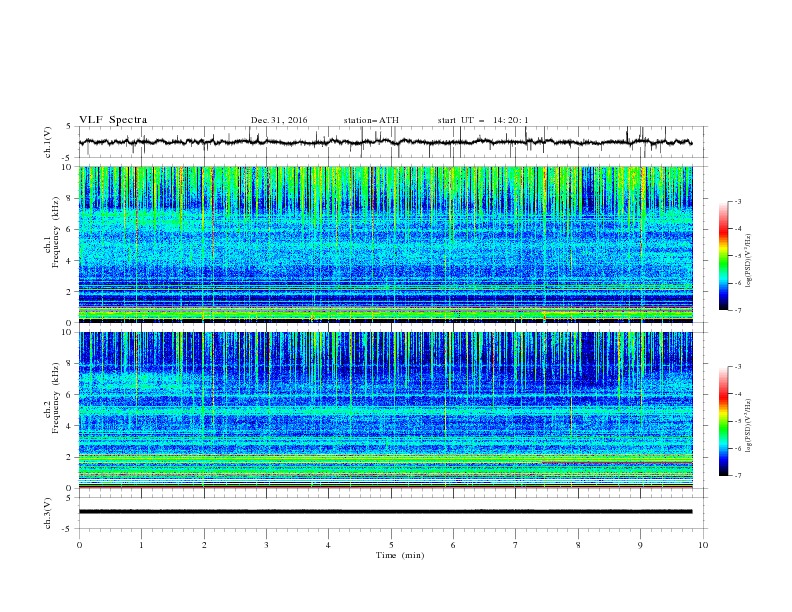Click time axis tick label "1"
This screenshot has width=792, height=612.
pyautogui.click(x=141, y=545)
